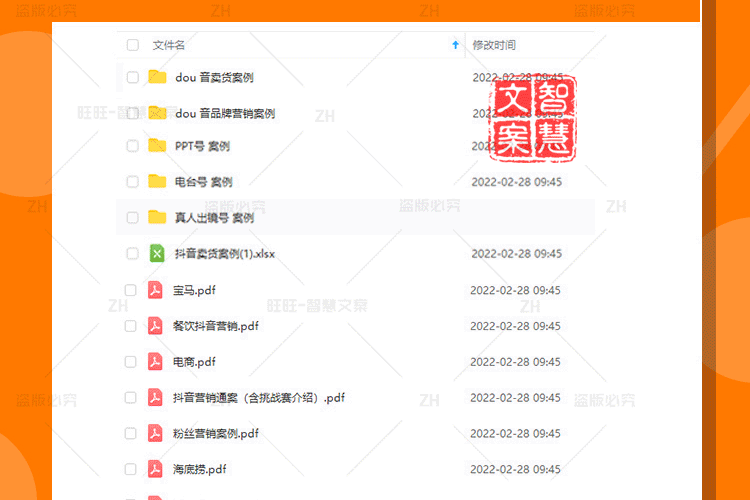Screen dimensions: 750x500
Task: Check the box for 粉丝营销案例.pdf
Action: click(131, 433)
